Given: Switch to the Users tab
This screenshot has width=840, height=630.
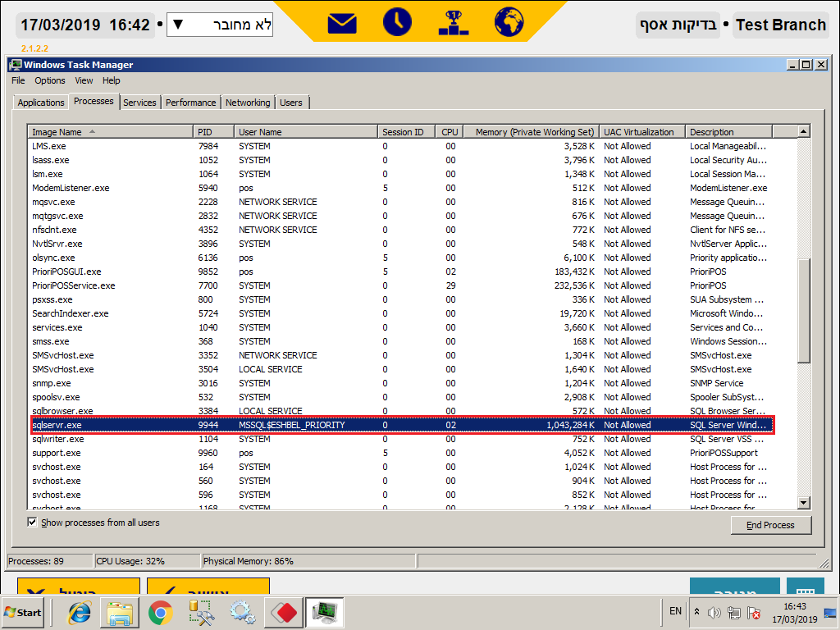Looking at the screenshot, I should tap(291, 103).
